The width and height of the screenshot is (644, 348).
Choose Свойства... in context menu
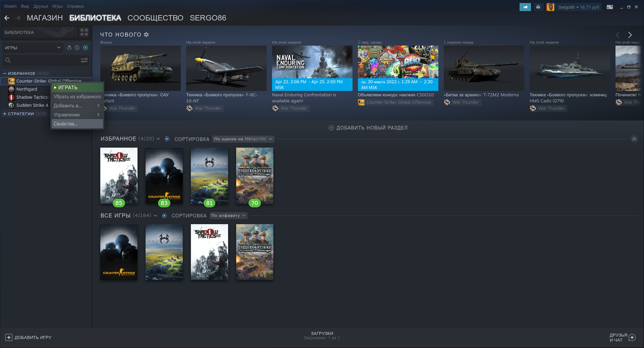tap(77, 124)
